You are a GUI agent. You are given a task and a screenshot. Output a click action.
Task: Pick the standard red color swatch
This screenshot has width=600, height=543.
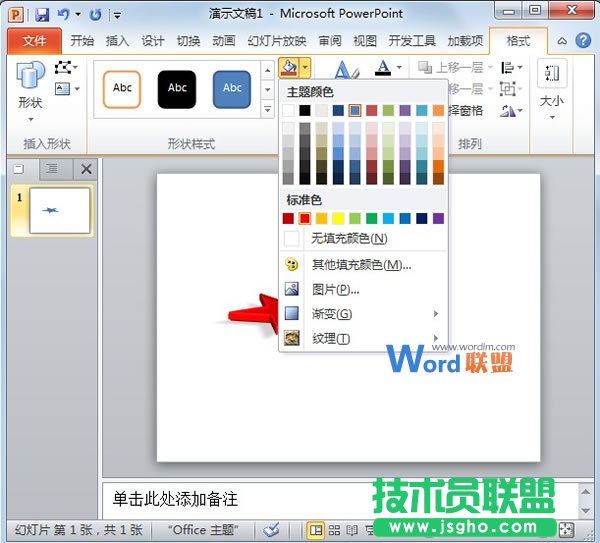pos(305,219)
